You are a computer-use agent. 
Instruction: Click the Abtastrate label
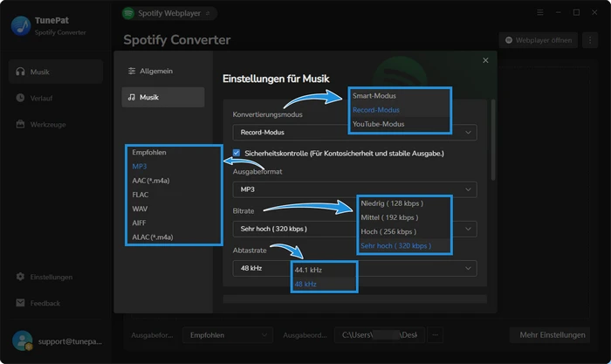pos(250,251)
